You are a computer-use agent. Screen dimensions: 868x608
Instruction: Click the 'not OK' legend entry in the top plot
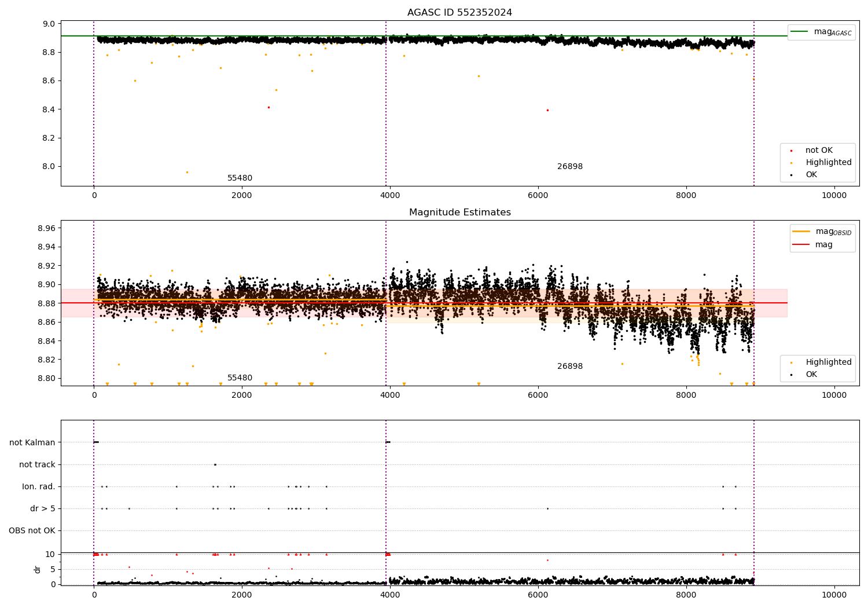coord(819,151)
